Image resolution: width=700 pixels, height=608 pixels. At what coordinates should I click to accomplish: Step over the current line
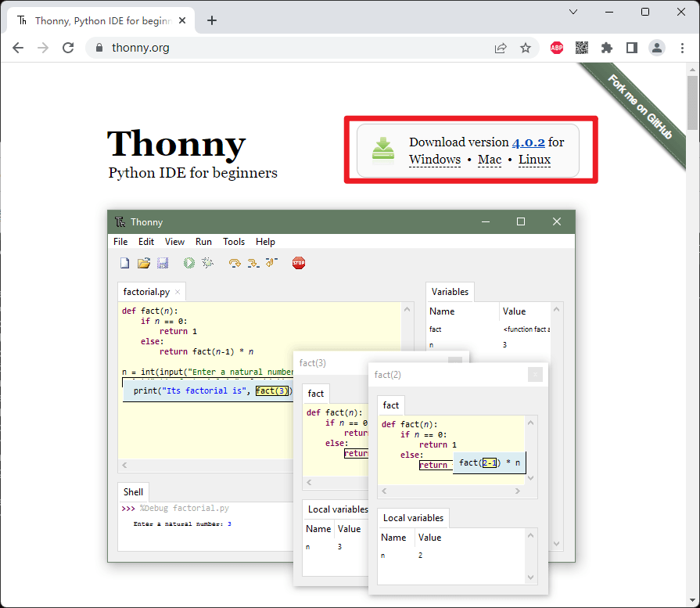tap(234, 262)
